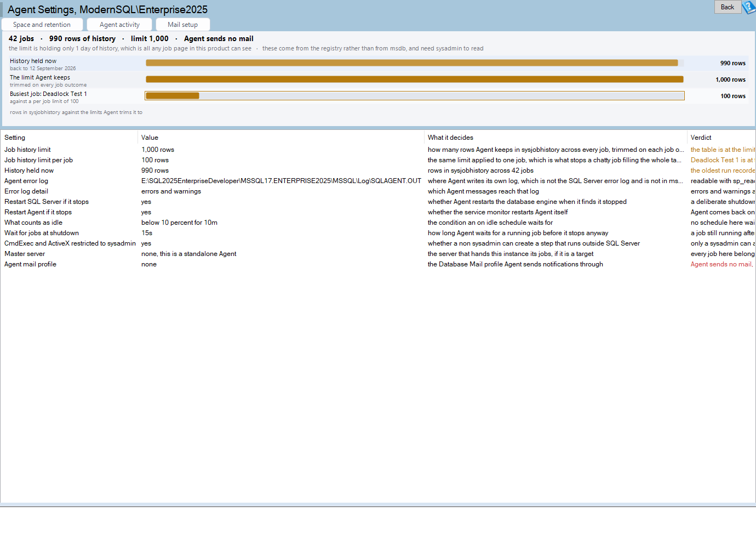Viewport: 756px width, 535px height.
Task: Select the page title Agent Settings, ModernSQL\Enterprise2025
Action: tap(107, 10)
